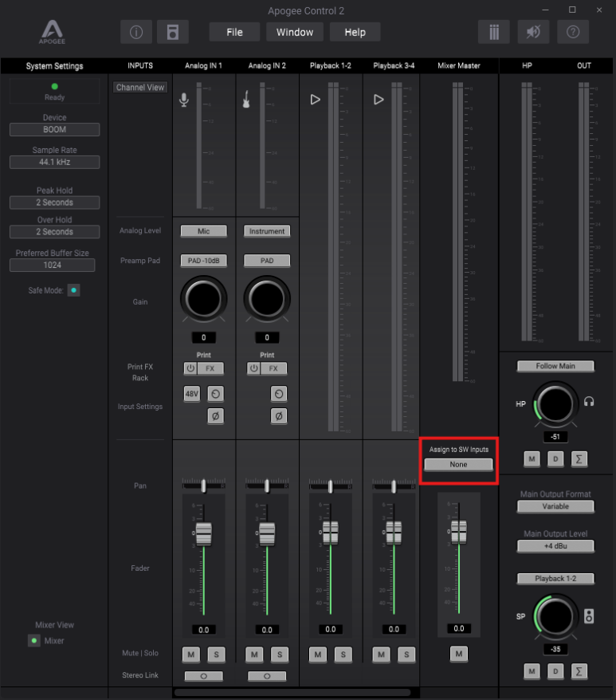The height and width of the screenshot is (700, 616).
Task: Dim the headphone output with D button
Action: (555, 459)
